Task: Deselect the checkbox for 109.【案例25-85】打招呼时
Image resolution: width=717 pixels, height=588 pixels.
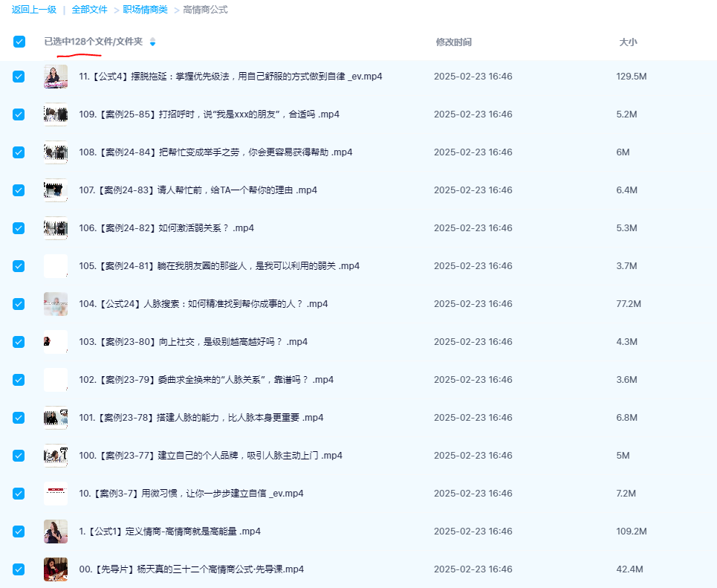Action: (19, 114)
